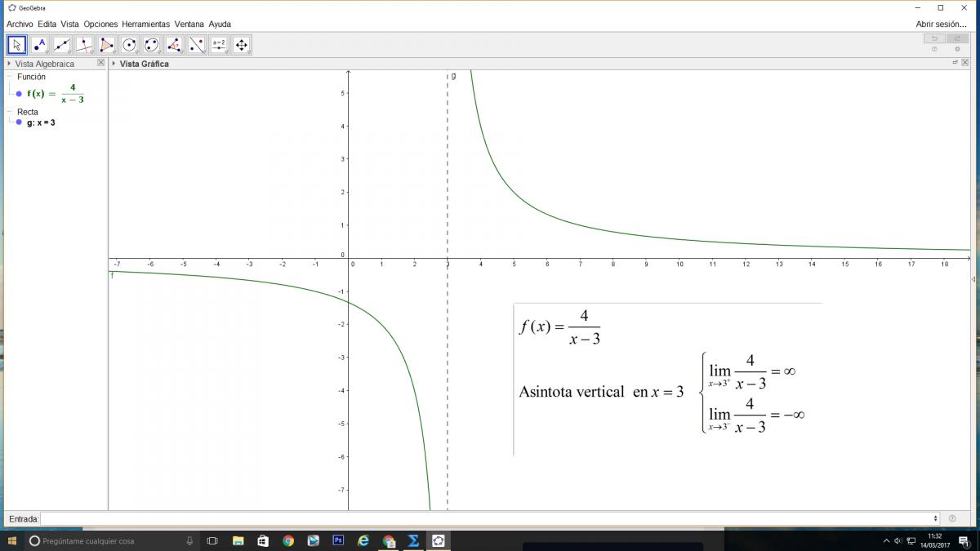Open the Archivo menu

tap(20, 24)
